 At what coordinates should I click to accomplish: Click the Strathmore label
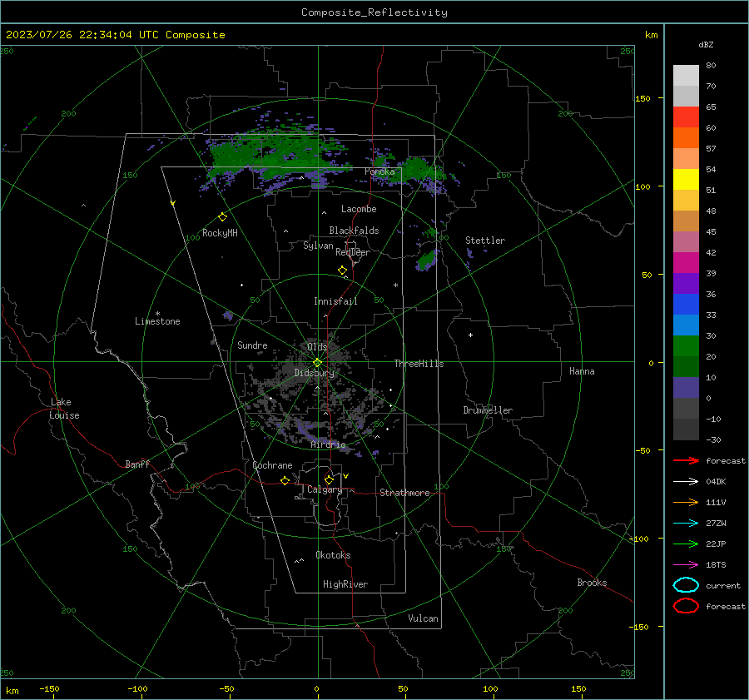click(404, 493)
